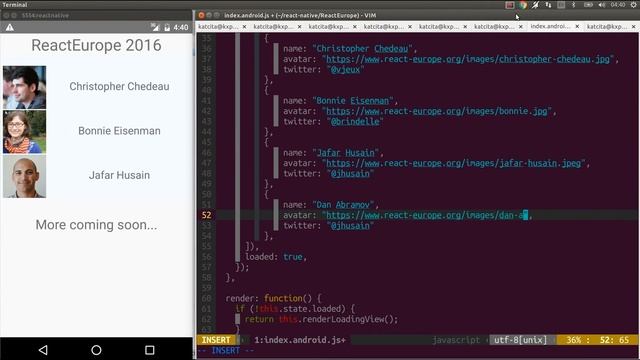Tap Christopher Chedeau's avatar photo
640x360 pixels.
[x=24, y=87]
